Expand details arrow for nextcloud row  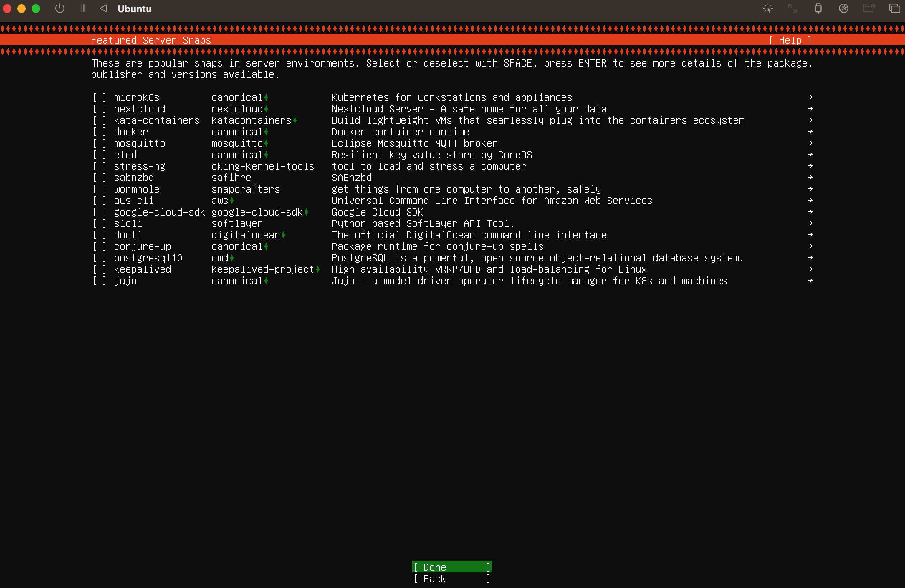(x=810, y=109)
